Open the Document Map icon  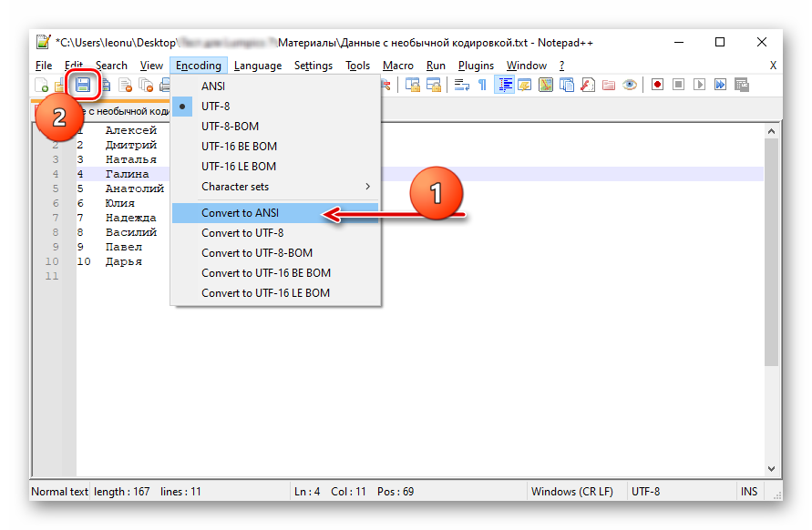546,85
